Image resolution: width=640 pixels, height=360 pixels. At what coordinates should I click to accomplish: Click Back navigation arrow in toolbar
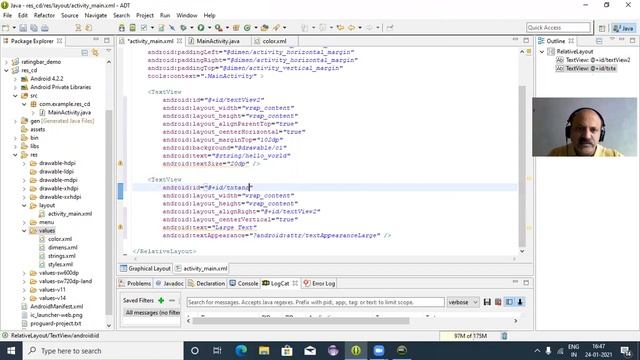click(351, 28)
